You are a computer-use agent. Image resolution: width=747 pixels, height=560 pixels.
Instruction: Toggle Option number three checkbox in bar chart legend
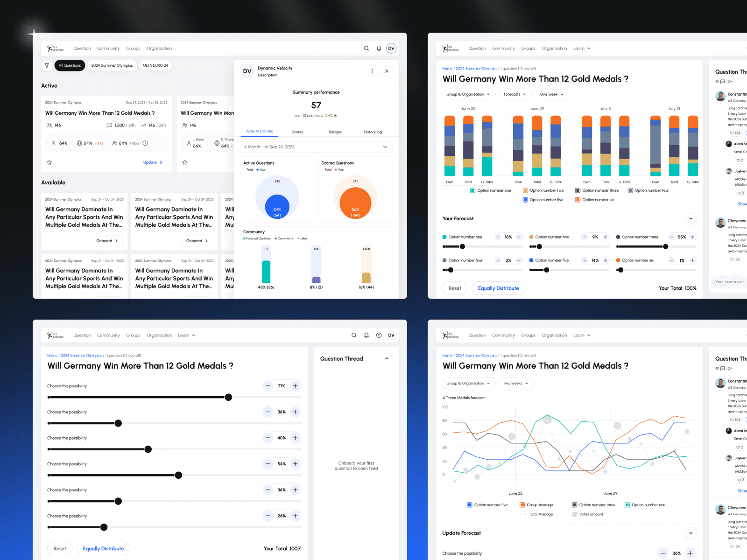click(578, 190)
